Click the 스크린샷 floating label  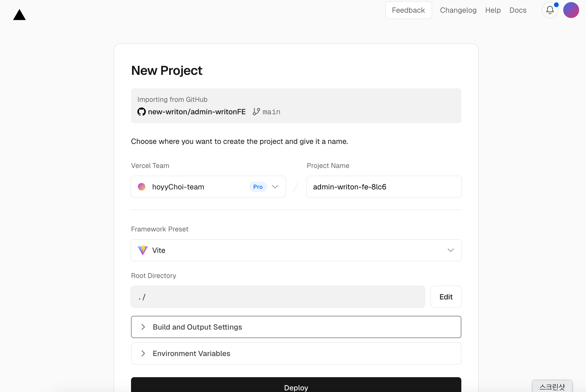552,387
